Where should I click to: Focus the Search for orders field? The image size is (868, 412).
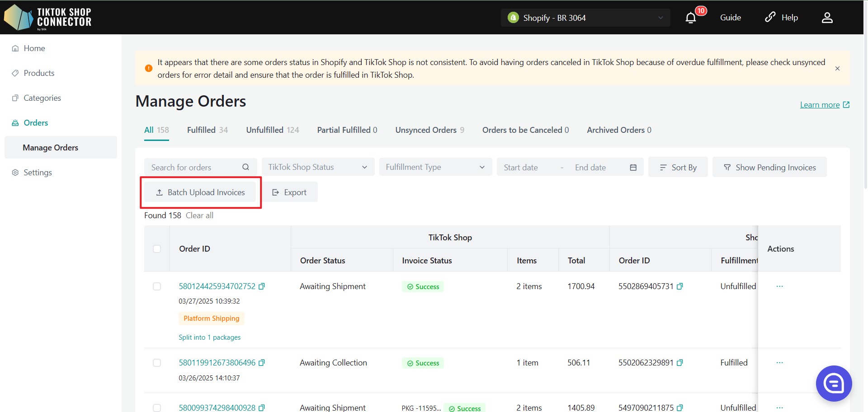pyautogui.click(x=194, y=168)
